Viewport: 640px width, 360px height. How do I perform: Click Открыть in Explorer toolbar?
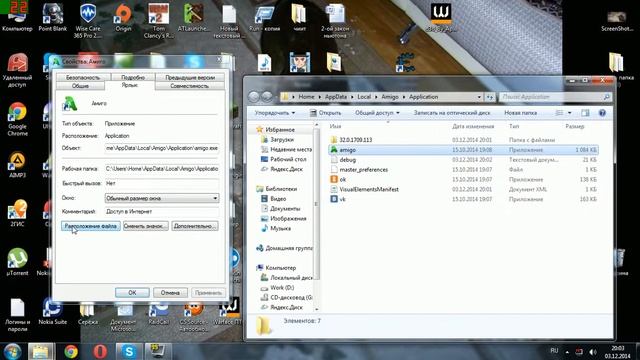[325, 113]
